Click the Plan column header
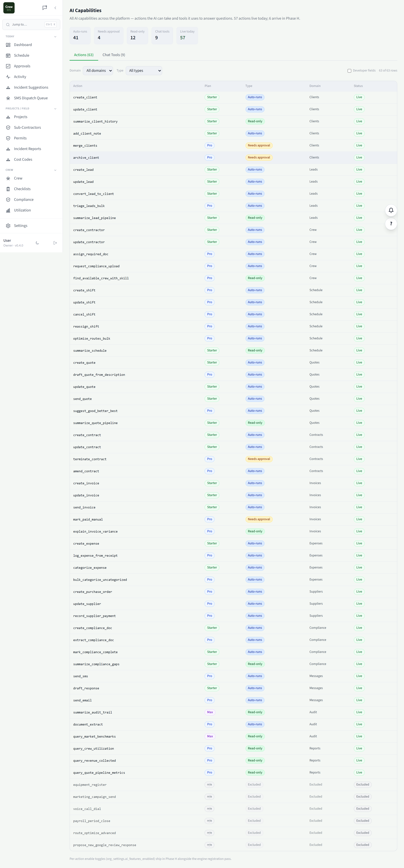 pos(208,86)
